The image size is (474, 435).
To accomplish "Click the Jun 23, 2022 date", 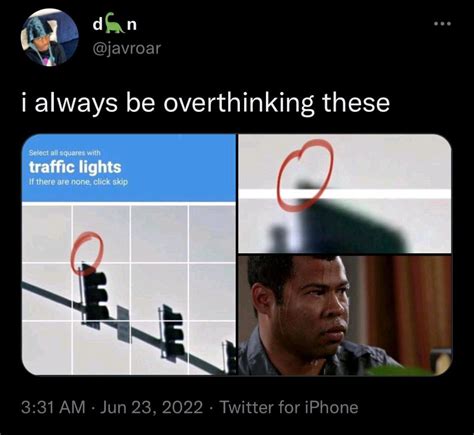I will [x=151, y=407].
